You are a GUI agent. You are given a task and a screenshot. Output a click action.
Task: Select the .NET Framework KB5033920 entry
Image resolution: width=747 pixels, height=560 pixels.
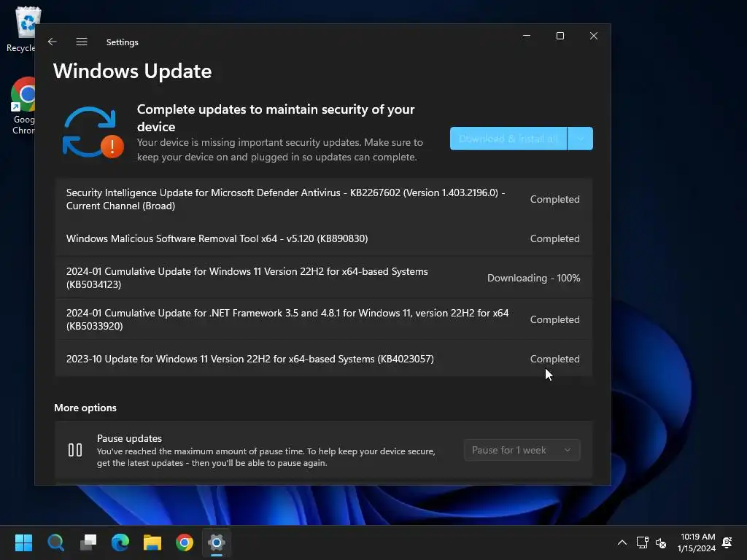tap(323, 319)
